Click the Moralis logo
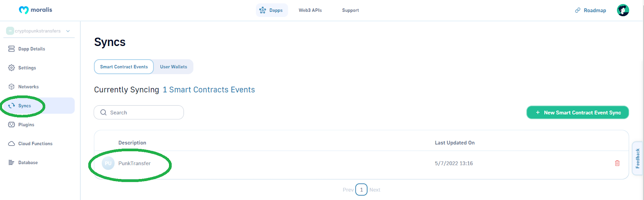This screenshot has width=644, height=200. coord(35,10)
